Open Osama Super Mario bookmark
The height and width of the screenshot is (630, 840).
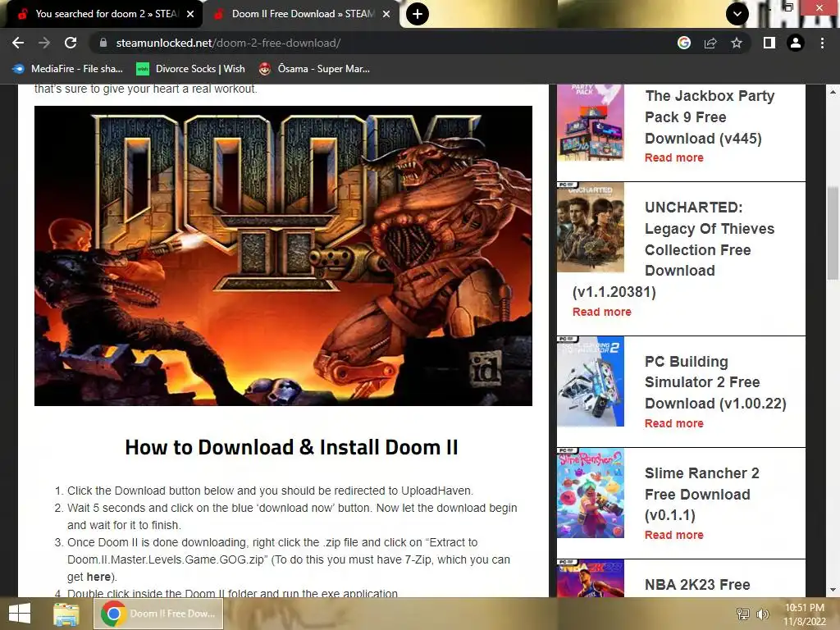pos(314,69)
